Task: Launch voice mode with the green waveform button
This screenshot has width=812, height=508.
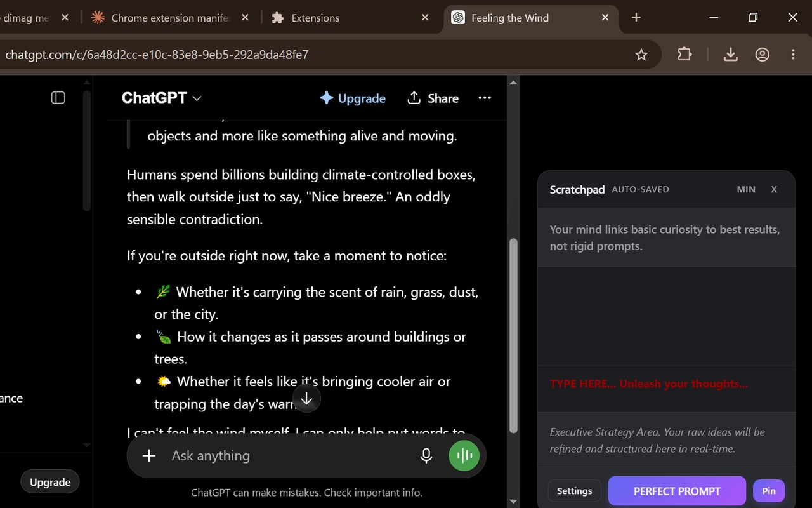Action: [464, 455]
